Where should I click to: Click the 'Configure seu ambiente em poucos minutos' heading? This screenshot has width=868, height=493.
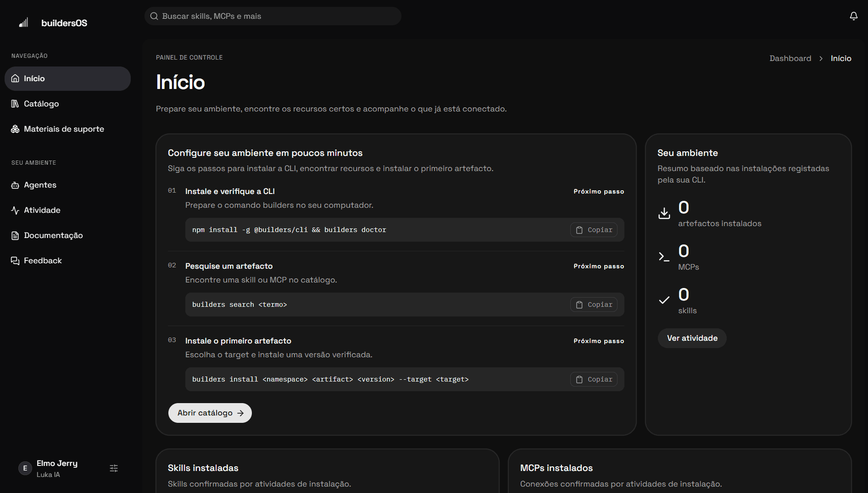(x=265, y=153)
